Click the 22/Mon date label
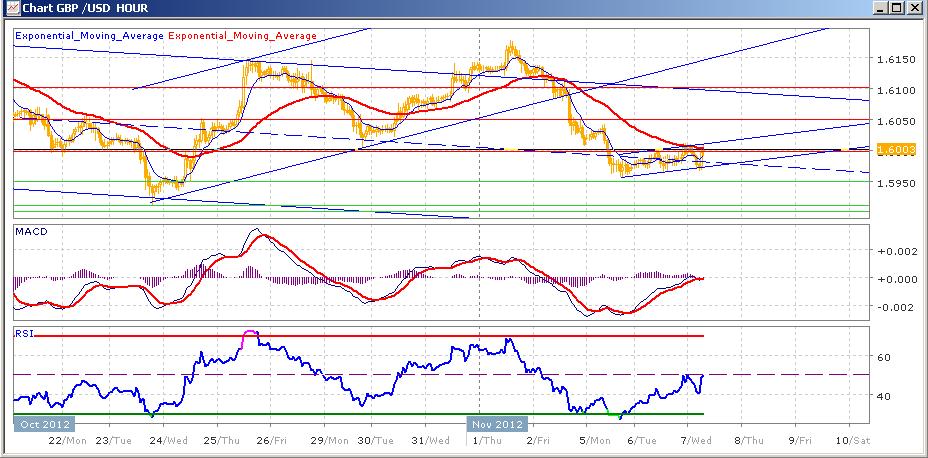The image size is (928, 458). pyautogui.click(x=69, y=441)
